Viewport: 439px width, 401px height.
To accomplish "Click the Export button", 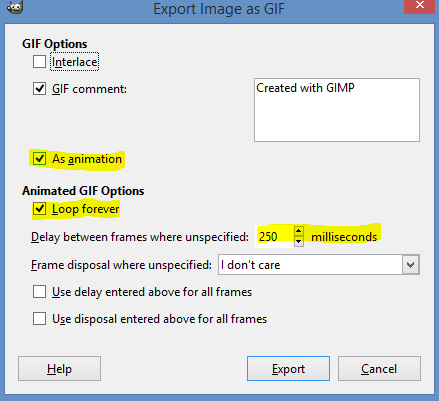I will point(288,369).
